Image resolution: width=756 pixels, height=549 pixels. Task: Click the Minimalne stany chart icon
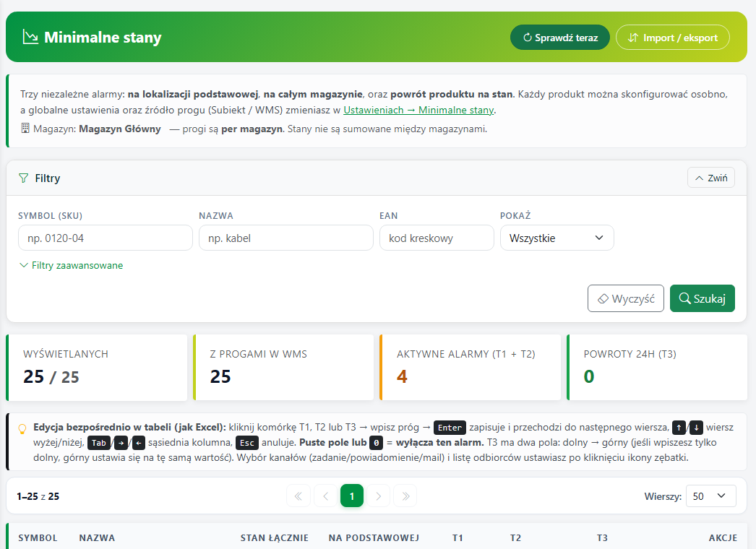[30, 37]
